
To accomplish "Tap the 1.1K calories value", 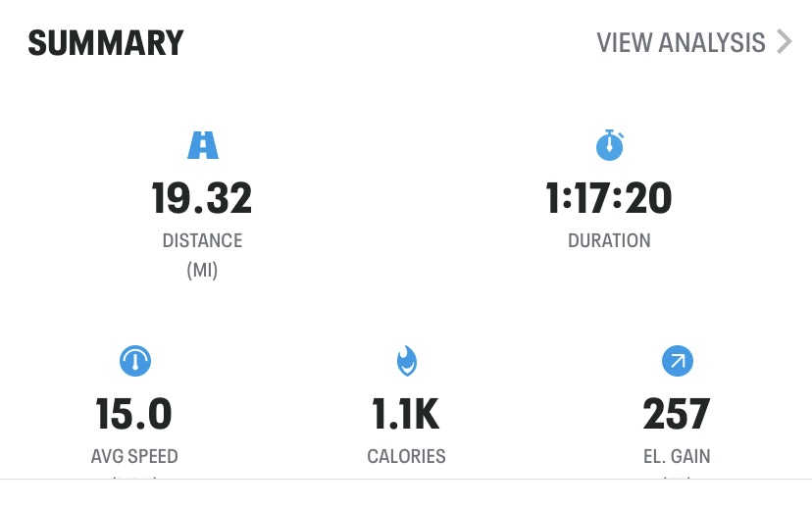I will (406, 414).
